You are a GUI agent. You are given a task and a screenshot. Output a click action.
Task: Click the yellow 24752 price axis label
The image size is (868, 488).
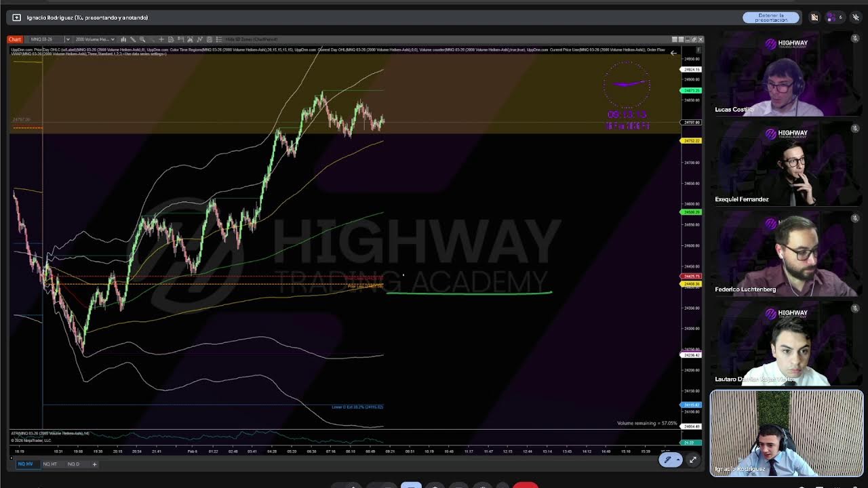pos(692,140)
